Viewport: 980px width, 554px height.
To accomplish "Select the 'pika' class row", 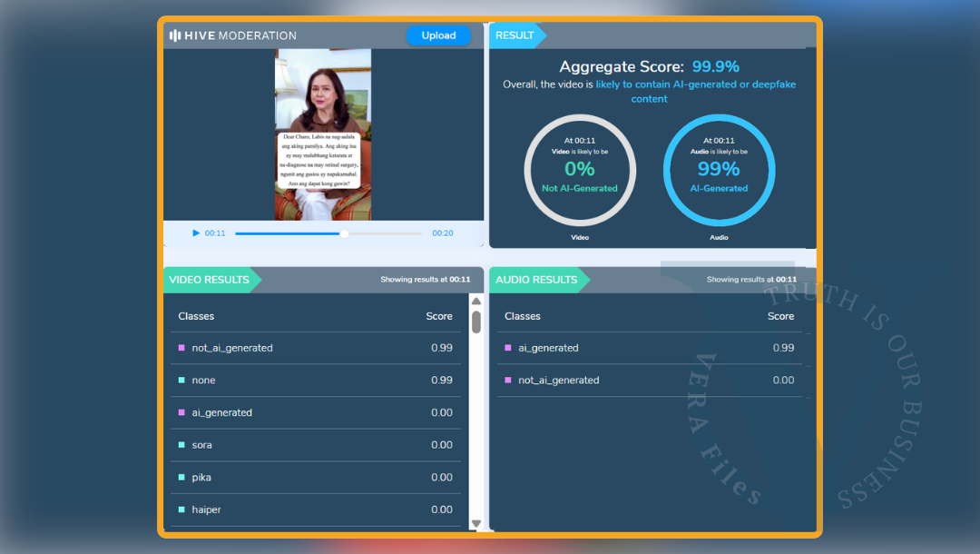I will click(316, 477).
